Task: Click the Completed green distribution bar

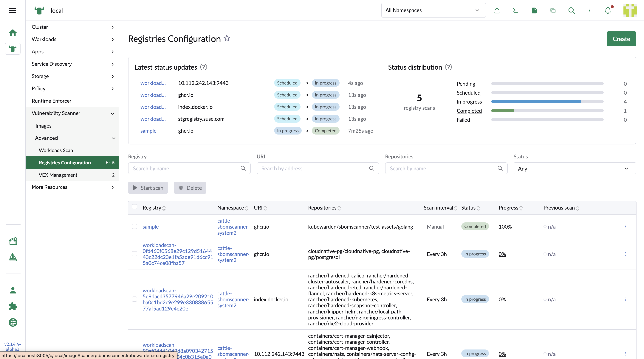Action: 502,111
